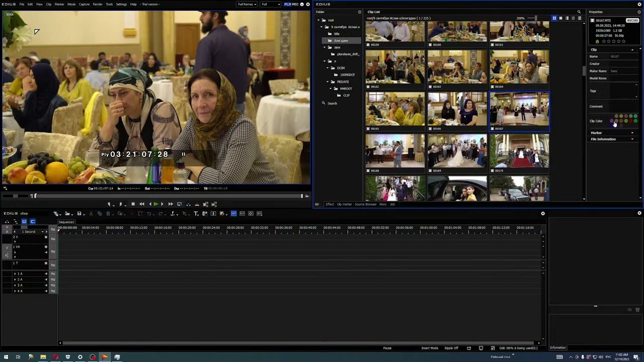644x362 pixels.
Task: Expand the File Information section
Action: pyautogui.click(x=632, y=139)
